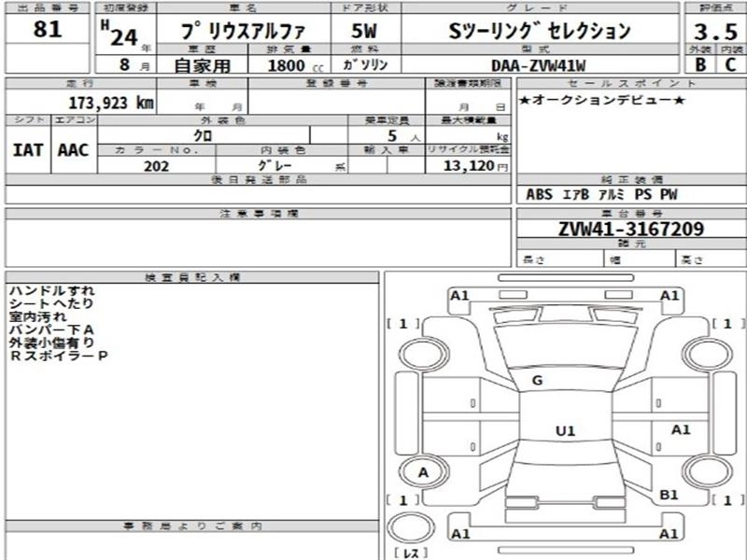Click the color number "202"
Viewport: 747px width, 560px height.
tap(156, 166)
